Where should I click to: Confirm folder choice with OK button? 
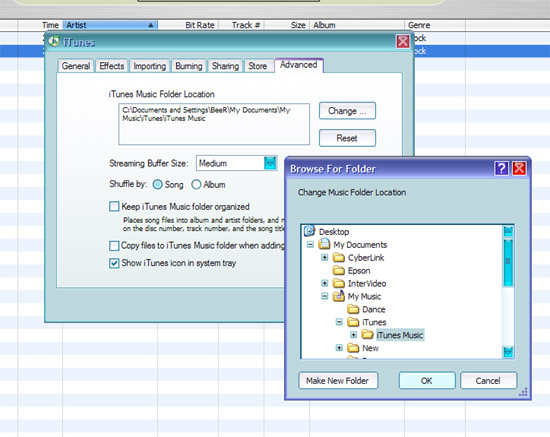[427, 381]
